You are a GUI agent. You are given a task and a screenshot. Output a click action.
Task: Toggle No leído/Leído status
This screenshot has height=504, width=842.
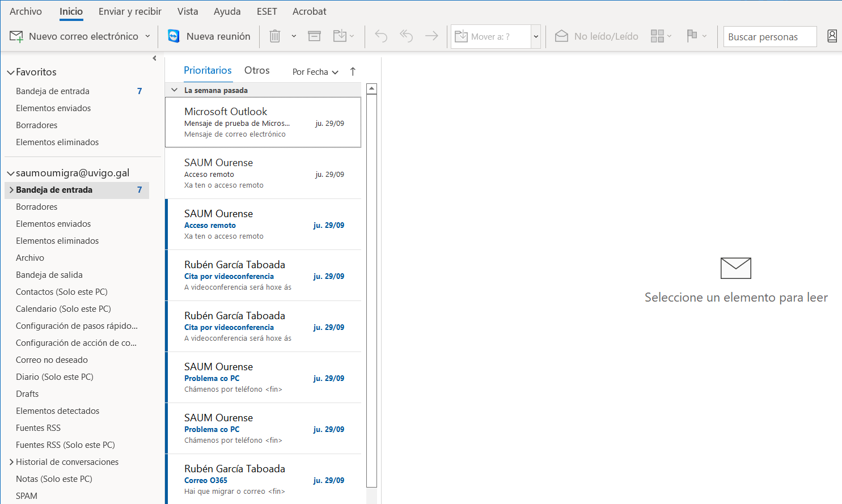pyautogui.click(x=596, y=36)
